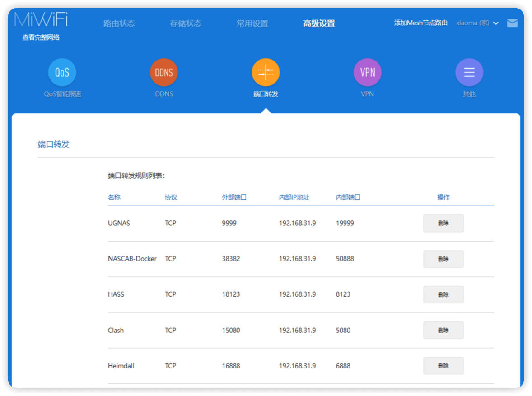Screen dimensions: 532x396
Task: Delete the HASS forwarding rule
Action: (443, 294)
